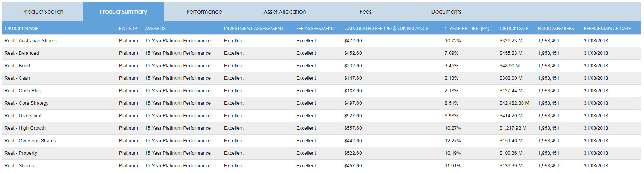This screenshot has width=644, height=173.
Task: Open Rest - Property option
Action: click(x=21, y=153)
